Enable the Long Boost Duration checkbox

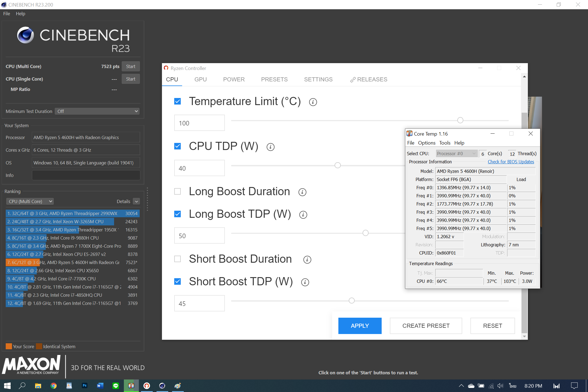(177, 192)
